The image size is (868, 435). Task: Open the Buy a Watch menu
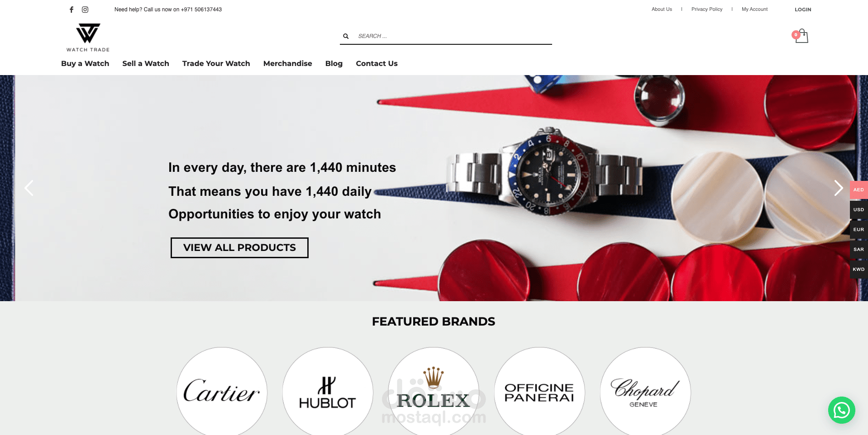[x=85, y=63]
